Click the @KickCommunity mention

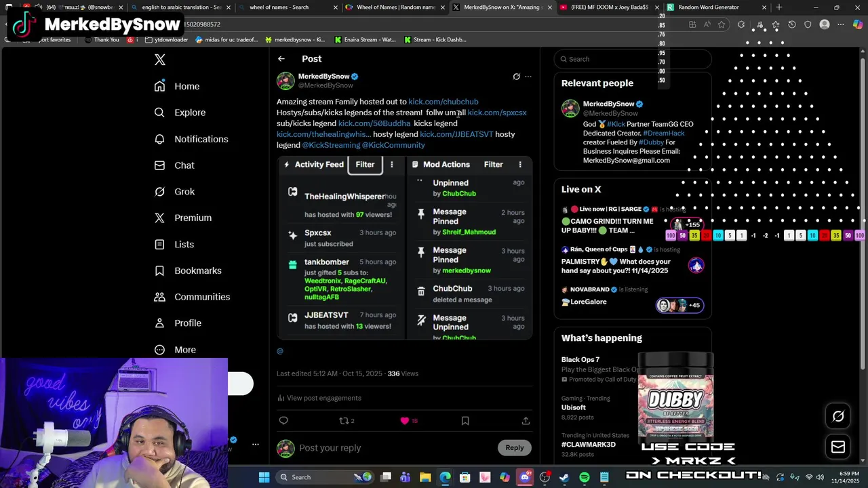tap(393, 145)
